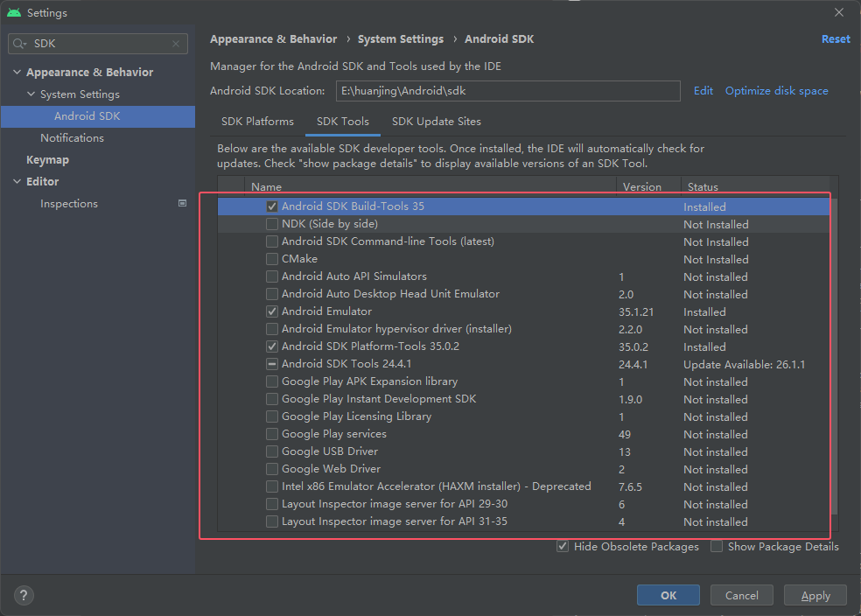Click the 'Update Available: 26.1.1' status
The width and height of the screenshot is (861, 616).
[x=744, y=365]
